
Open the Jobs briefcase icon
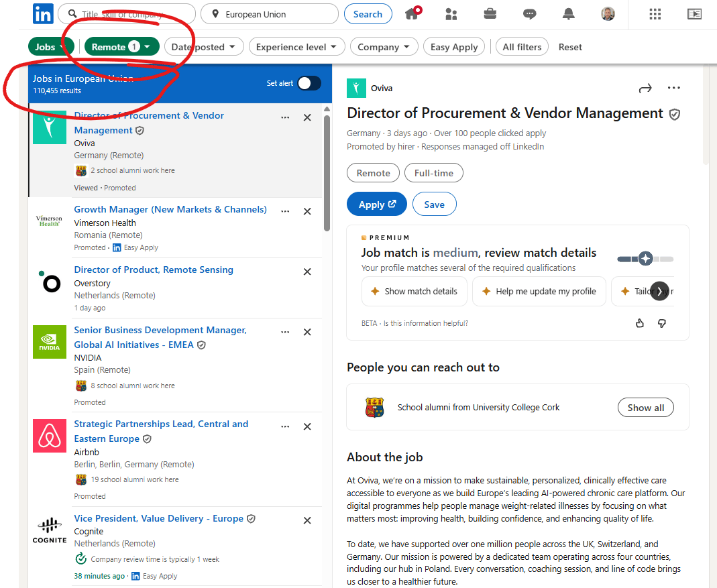(490, 14)
